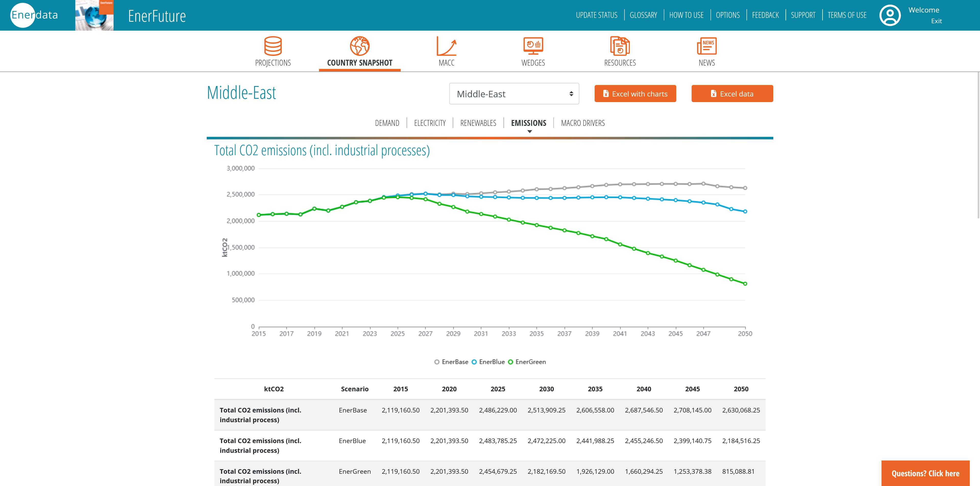980x486 pixels.
Task: Select the Scenario column header
Action: (354, 389)
